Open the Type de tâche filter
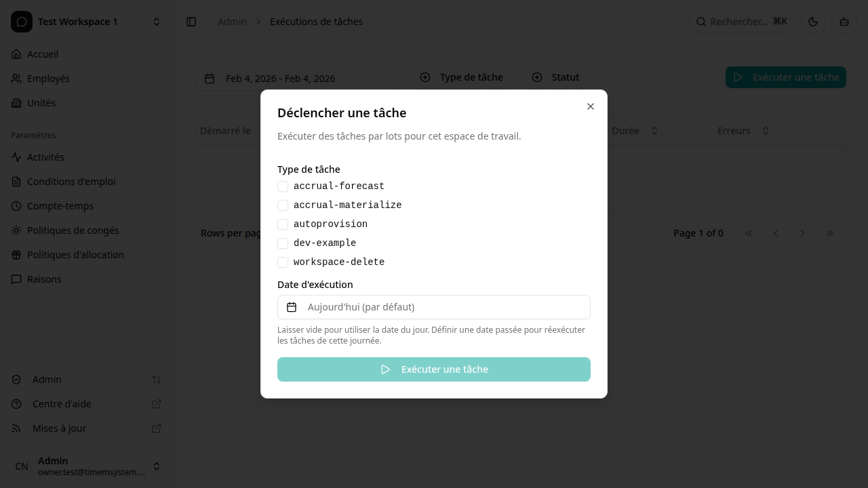This screenshot has width=868, height=488. click(462, 77)
